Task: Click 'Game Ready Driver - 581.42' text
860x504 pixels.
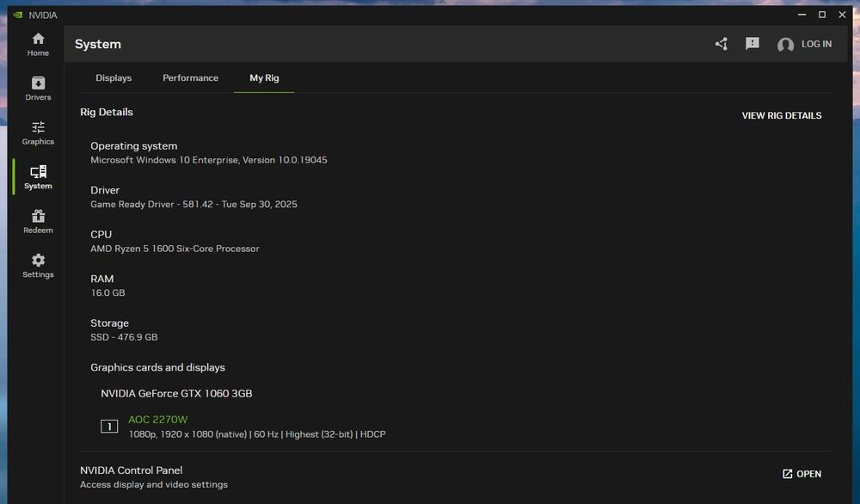Action: (x=151, y=204)
